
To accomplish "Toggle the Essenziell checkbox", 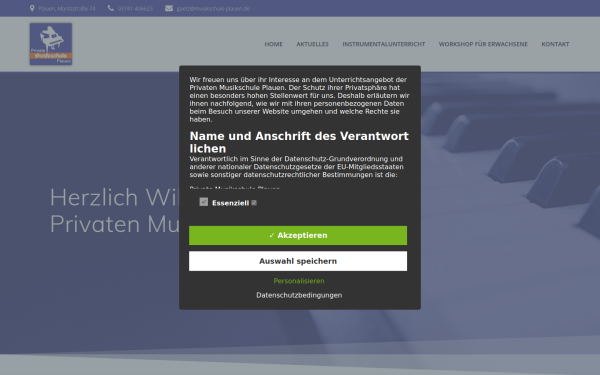I will click(204, 202).
